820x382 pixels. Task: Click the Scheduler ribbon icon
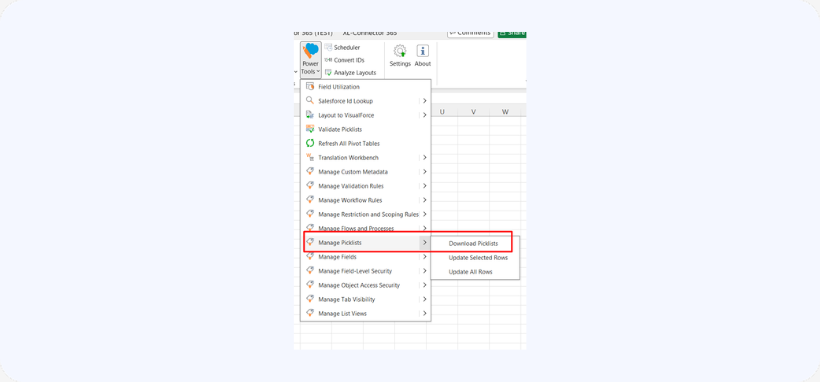(328, 48)
